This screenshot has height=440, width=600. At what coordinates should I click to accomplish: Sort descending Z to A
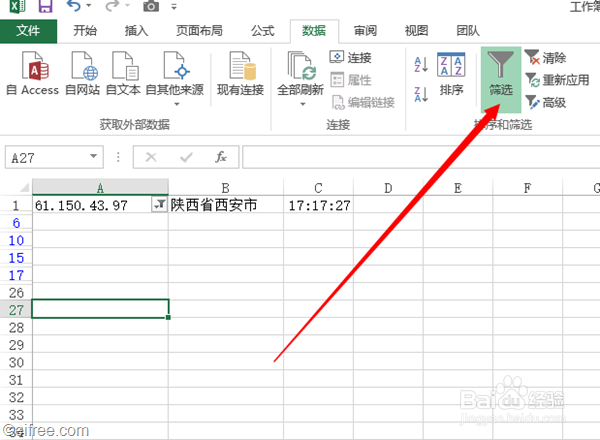pyautogui.click(x=421, y=94)
